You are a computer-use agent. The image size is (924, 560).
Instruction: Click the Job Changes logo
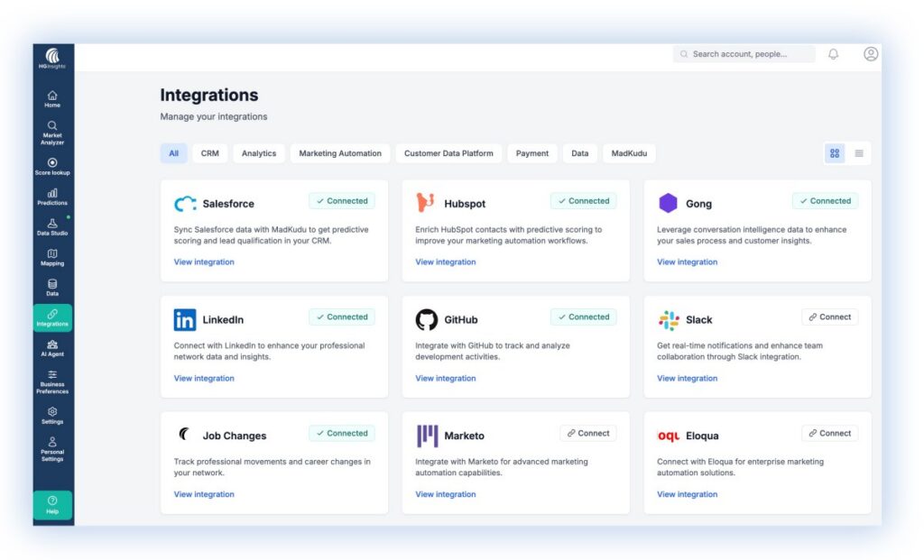pos(184,435)
